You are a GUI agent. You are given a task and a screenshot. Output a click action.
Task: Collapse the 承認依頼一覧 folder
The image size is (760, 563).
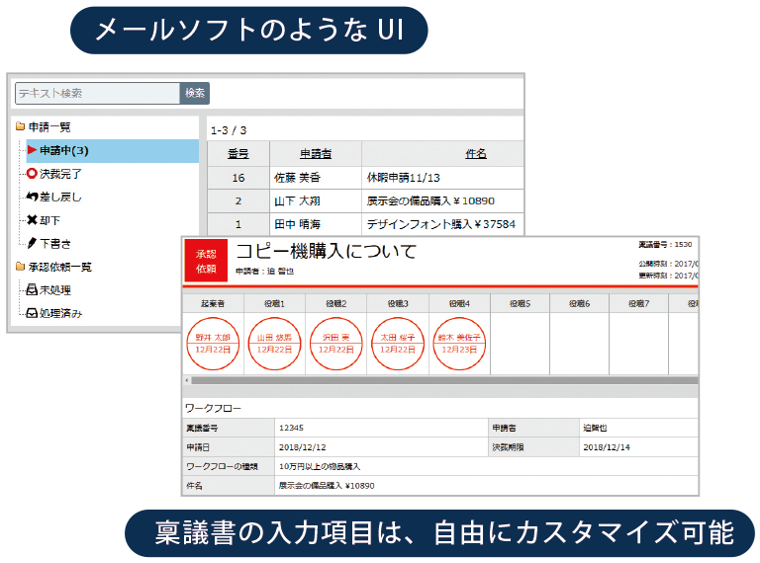[20, 267]
